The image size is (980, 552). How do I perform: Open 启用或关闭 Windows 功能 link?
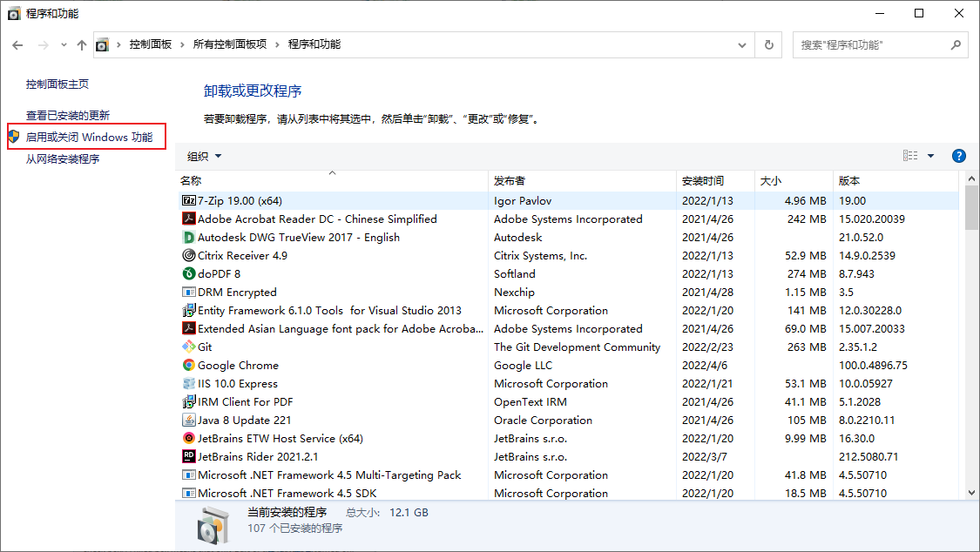point(89,137)
